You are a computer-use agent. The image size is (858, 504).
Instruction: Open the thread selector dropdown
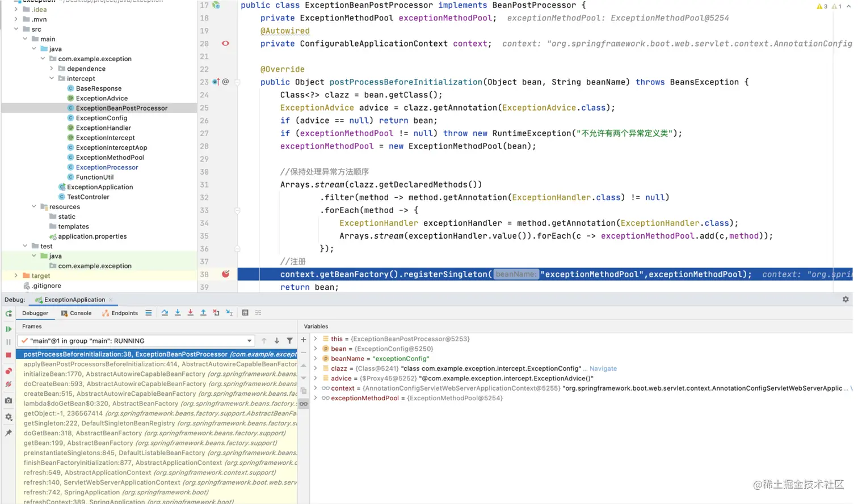136,341
